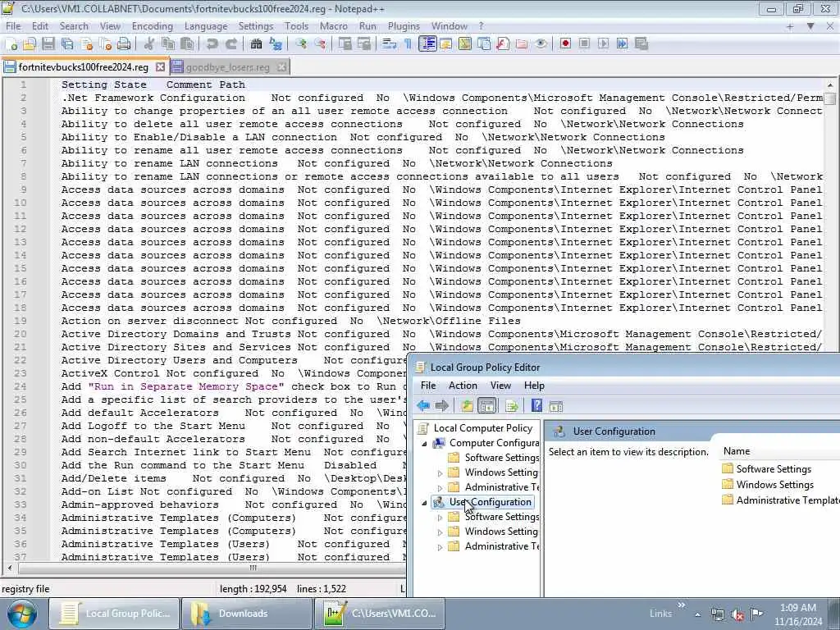Click the Redo arrow icon
Image resolution: width=840 pixels, height=630 pixels.
(231, 44)
